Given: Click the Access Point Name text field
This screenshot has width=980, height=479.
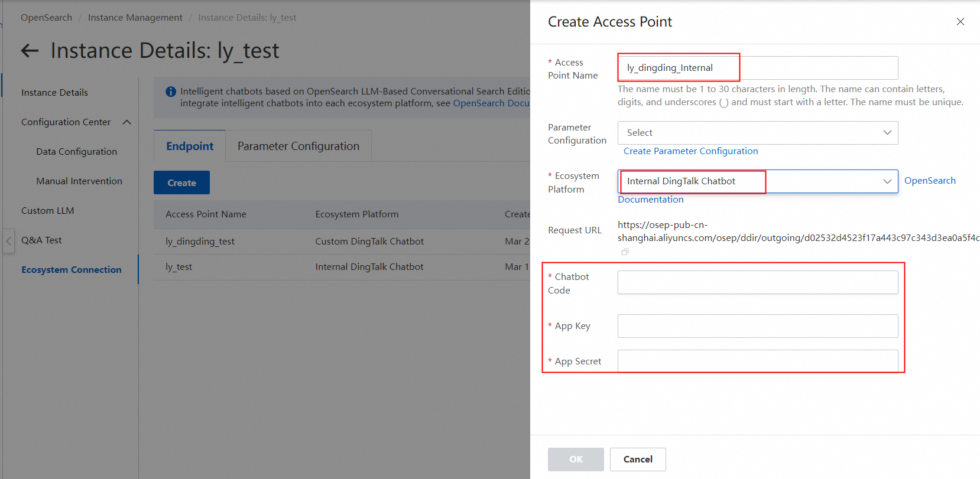Looking at the screenshot, I should click(x=757, y=68).
